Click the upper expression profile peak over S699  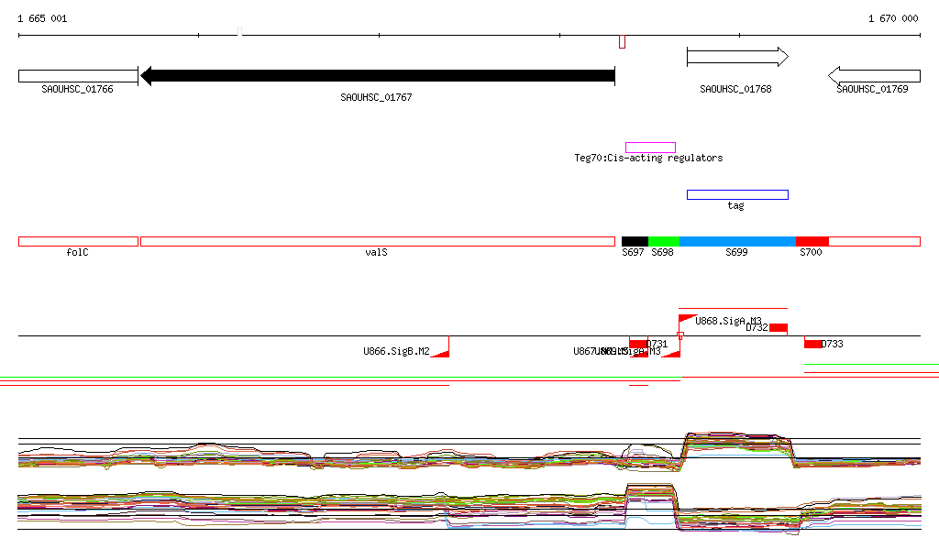click(736, 444)
